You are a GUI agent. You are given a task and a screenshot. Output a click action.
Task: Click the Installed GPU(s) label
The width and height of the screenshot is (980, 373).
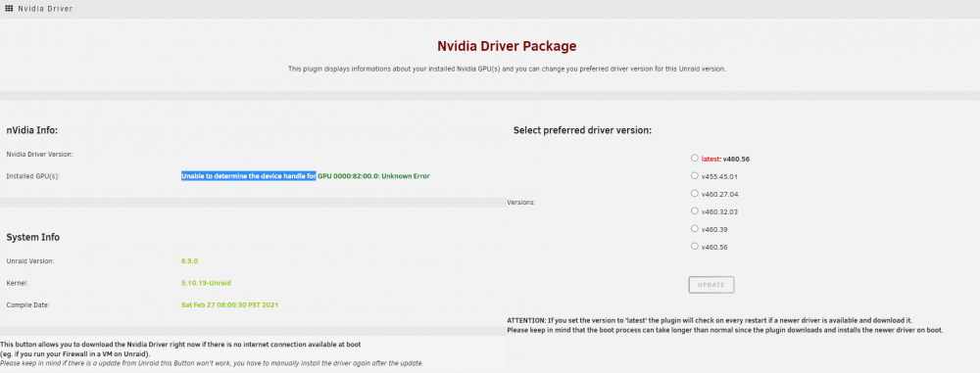[32, 176]
